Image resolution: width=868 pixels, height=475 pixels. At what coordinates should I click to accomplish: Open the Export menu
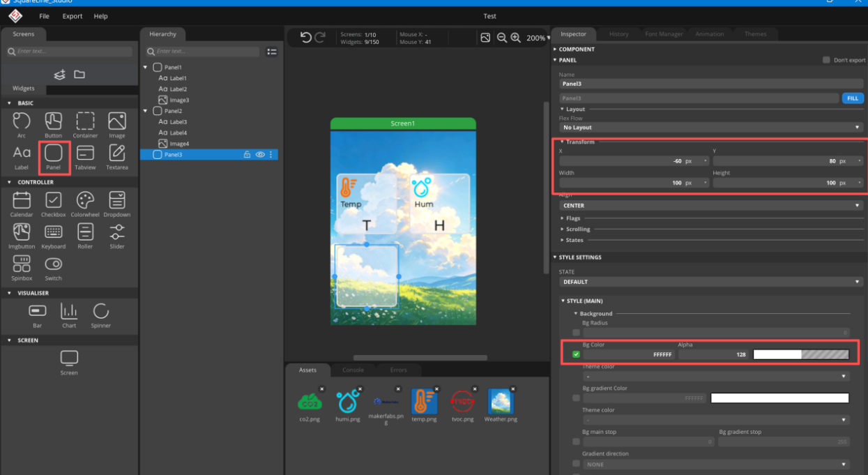73,16
